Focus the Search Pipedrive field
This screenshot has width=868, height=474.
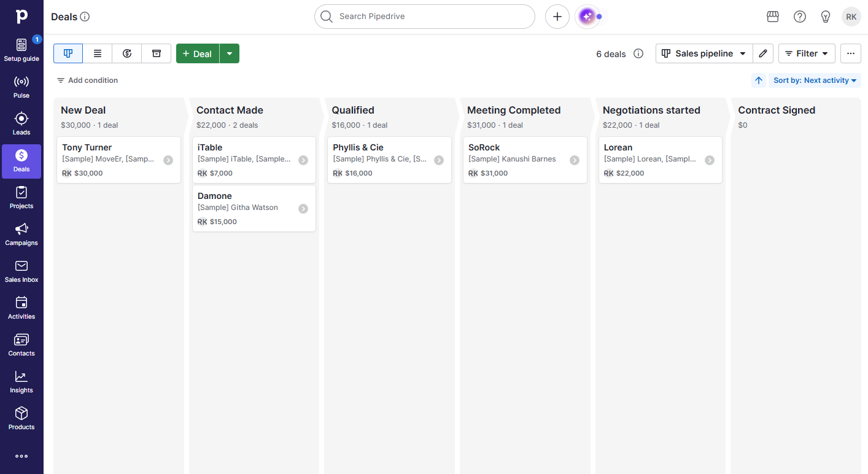coord(425,17)
